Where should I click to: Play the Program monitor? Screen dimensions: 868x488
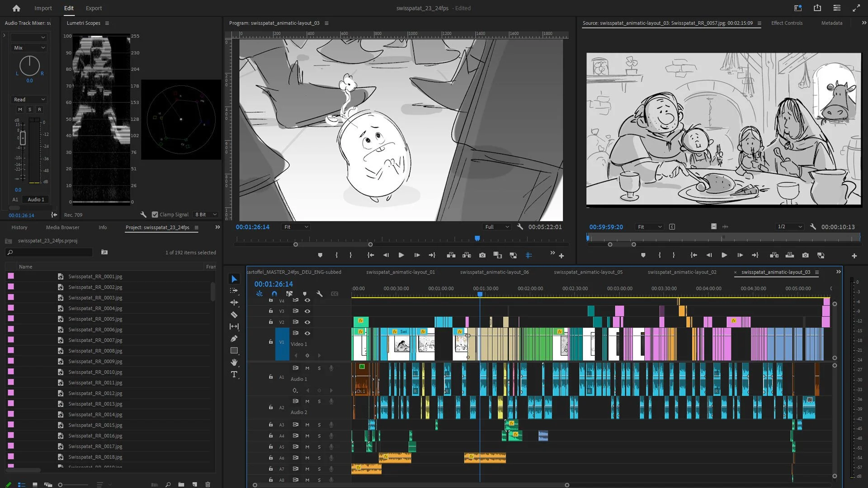coord(401,255)
